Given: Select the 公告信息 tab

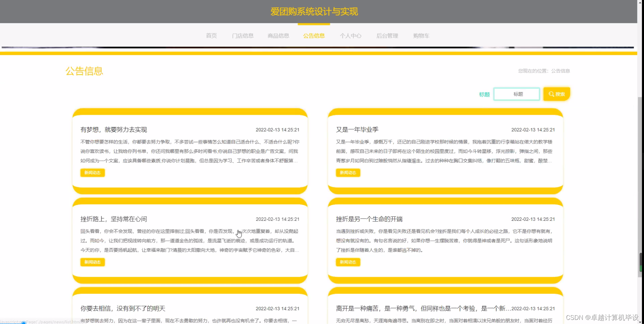Looking at the screenshot, I should (x=314, y=36).
